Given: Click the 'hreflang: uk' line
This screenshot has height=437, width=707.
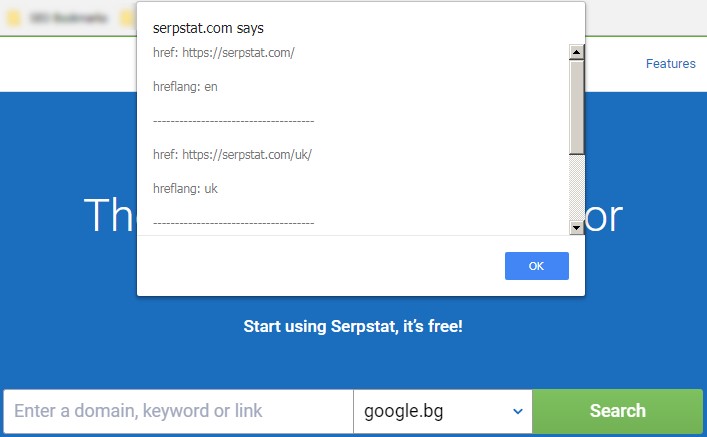Looking at the screenshot, I should coord(185,189).
